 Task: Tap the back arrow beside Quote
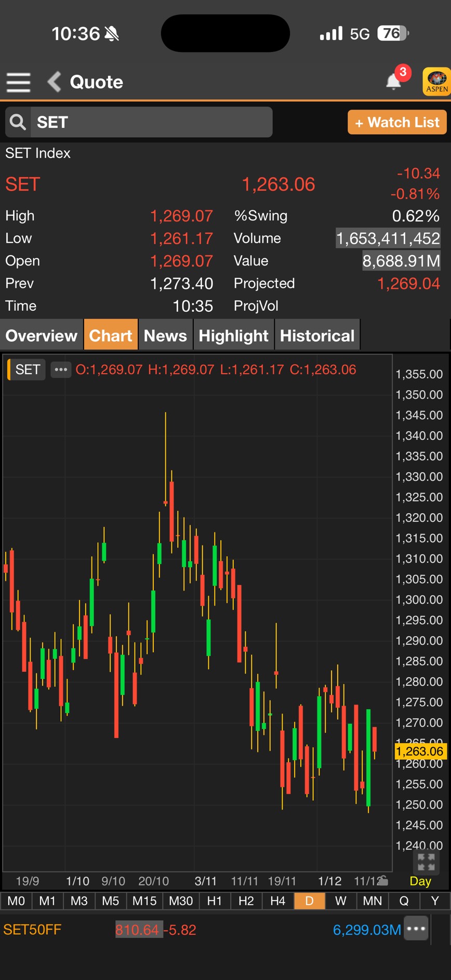pyautogui.click(x=54, y=82)
